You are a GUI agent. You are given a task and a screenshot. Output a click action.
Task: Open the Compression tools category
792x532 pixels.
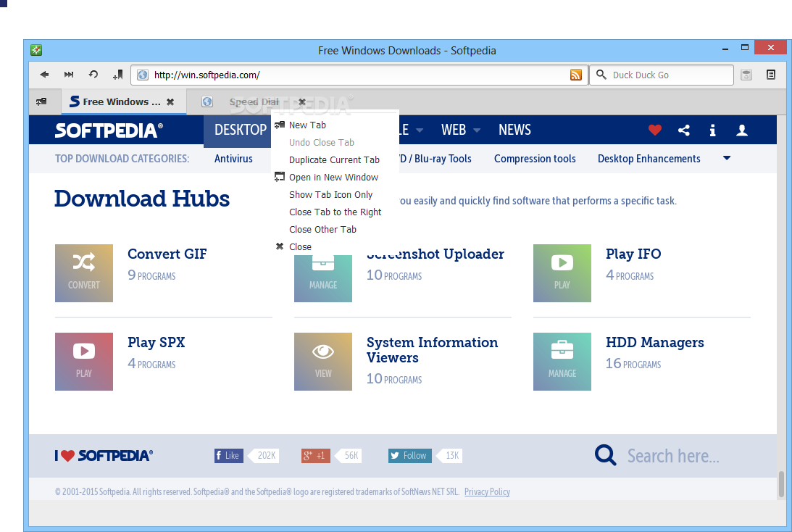(535, 159)
